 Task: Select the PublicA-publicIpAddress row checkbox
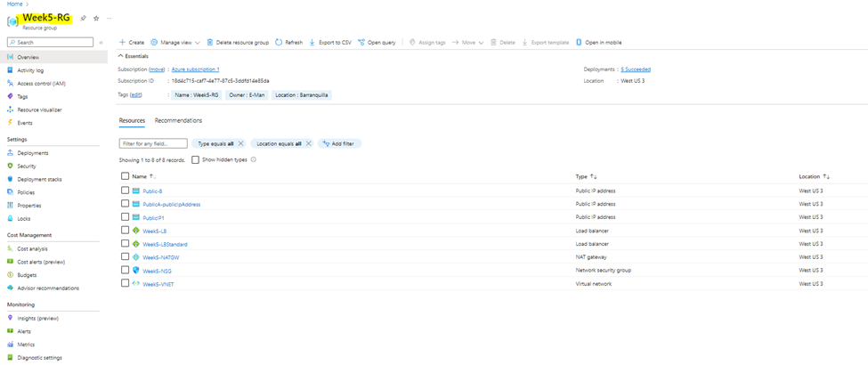point(125,204)
